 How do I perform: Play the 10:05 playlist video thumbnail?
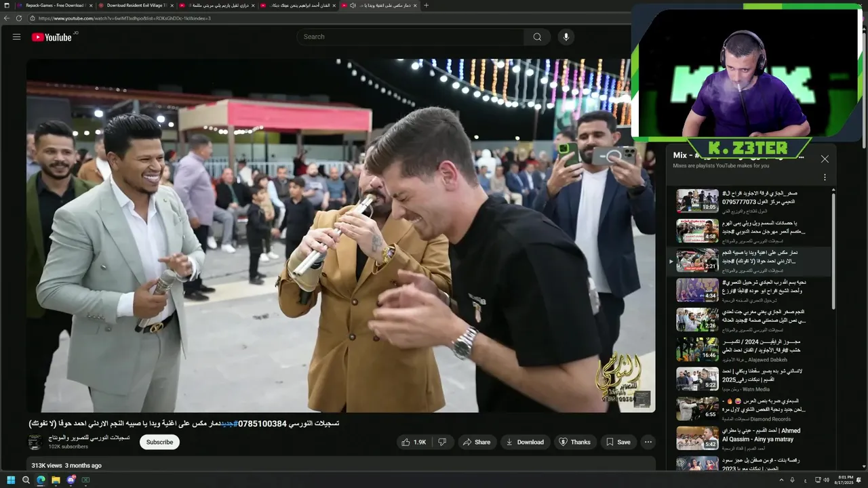(697, 201)
